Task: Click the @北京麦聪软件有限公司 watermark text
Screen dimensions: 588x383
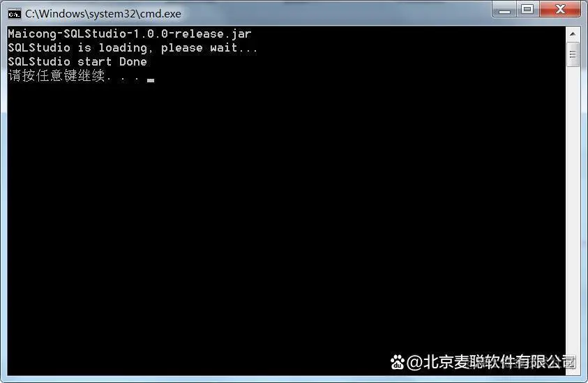Action: pyautogui.click(x=490, y=362)
